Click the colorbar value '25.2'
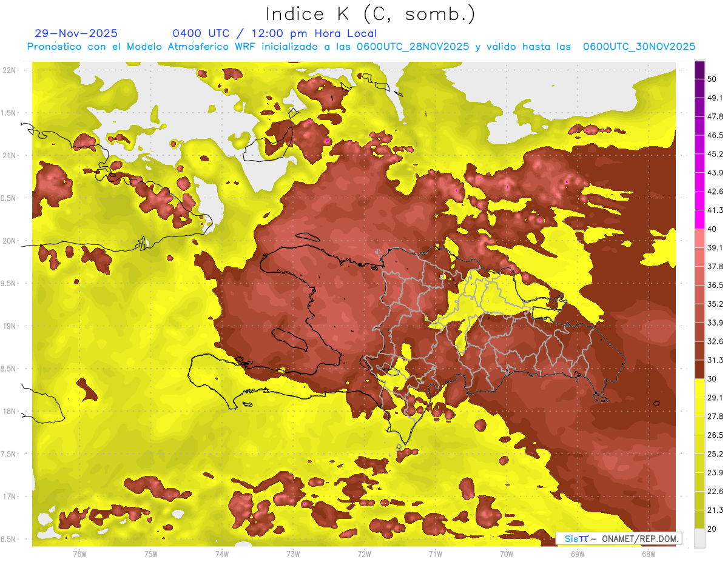 715,453
